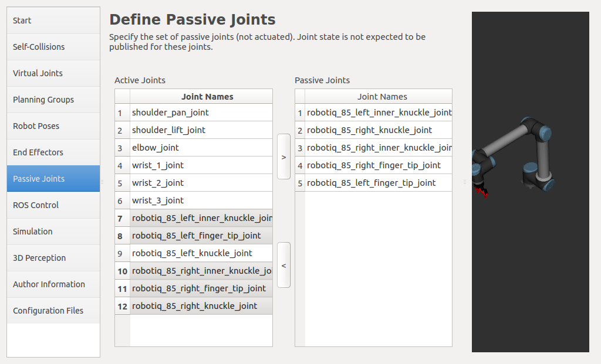The width and height of the screenshot is (601, 364).
Task: Select robotiq_85_left_inner_knuckle_joint in Active Joints
Action: tap(201, 218)
